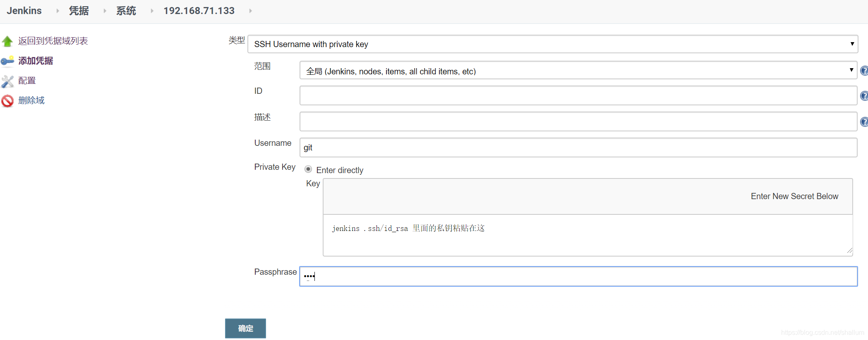Click the Username field containing git
The image size is (868, 340).
578,147
